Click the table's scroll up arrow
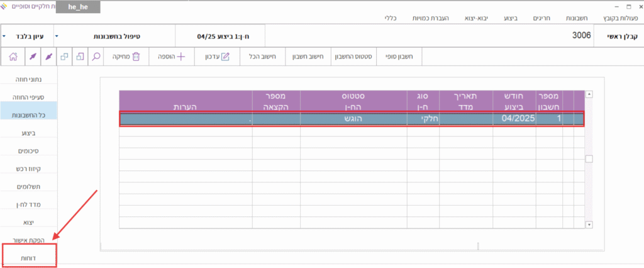Image resolution: width=644 pixels, height=268 pixels. coord(589,95)
